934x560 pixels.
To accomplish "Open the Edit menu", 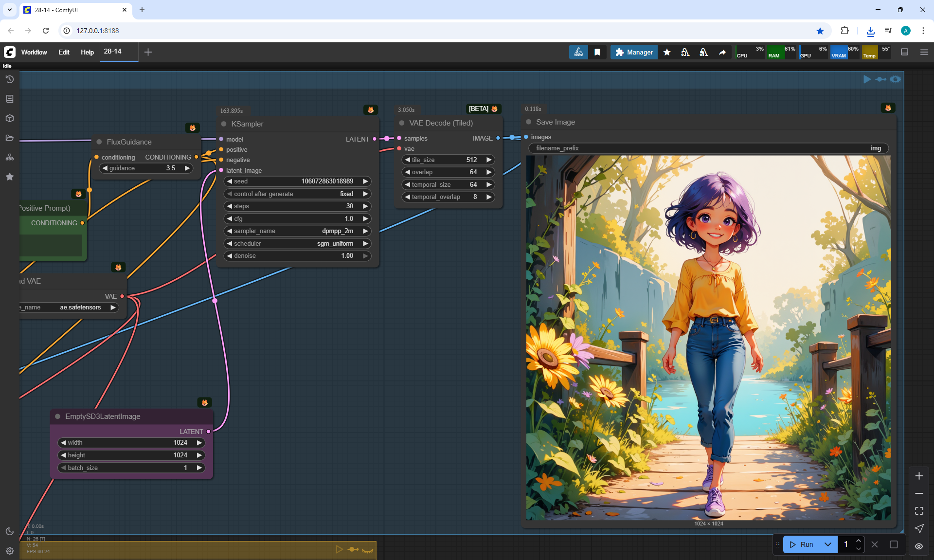I will [x=64, y=52].
